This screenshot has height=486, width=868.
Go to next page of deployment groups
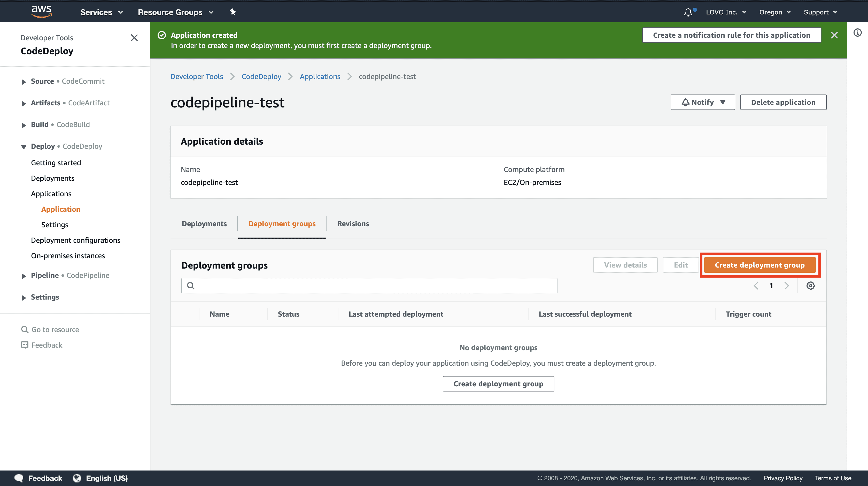point(786,286)
